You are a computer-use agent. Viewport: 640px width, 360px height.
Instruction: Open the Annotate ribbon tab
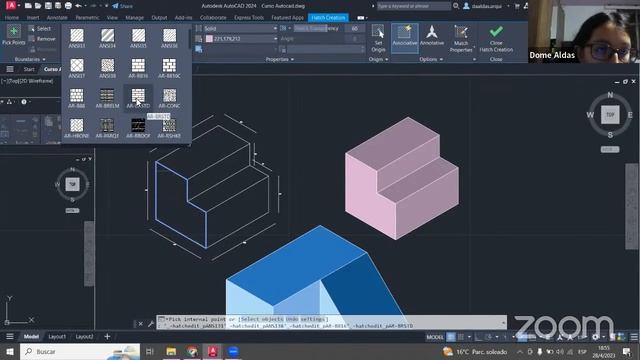(x=57, y=18)
